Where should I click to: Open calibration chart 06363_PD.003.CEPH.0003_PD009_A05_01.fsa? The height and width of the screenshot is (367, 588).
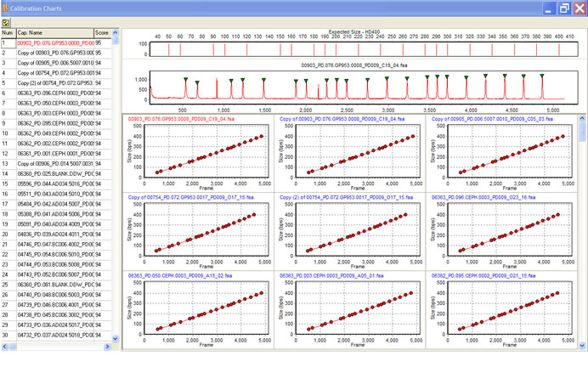pyautogui.click(x=350, y=310)
